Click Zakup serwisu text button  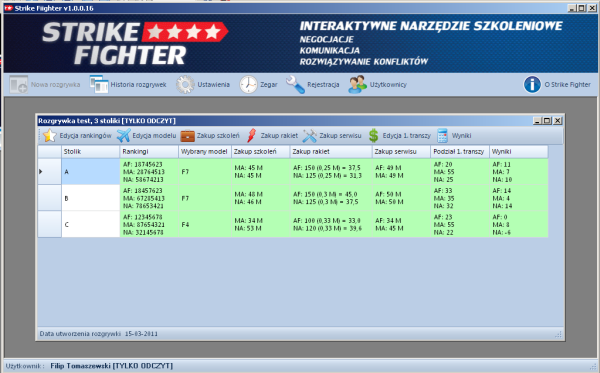(340, 135)
